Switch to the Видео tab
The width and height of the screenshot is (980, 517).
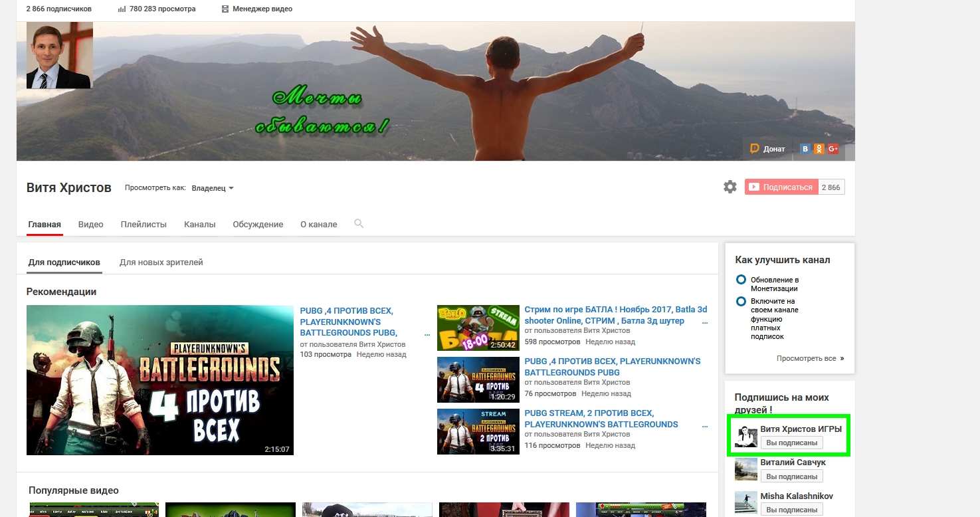click(91, 225)
